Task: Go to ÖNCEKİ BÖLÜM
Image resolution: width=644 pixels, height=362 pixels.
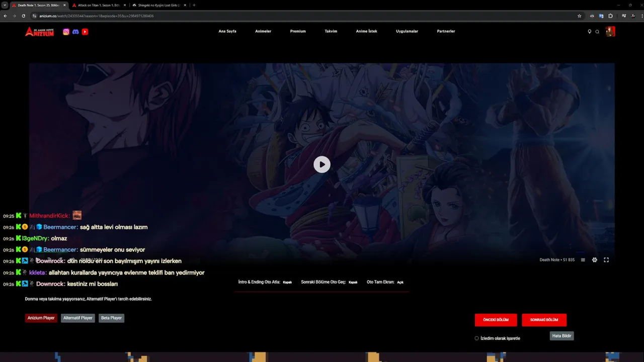Action: tap(496, 320)
